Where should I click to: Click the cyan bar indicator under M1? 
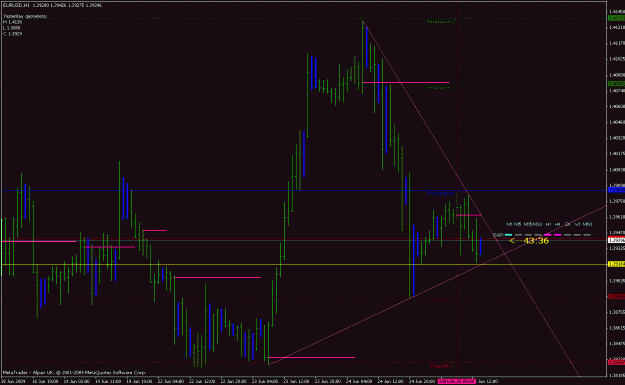(508, 235)
